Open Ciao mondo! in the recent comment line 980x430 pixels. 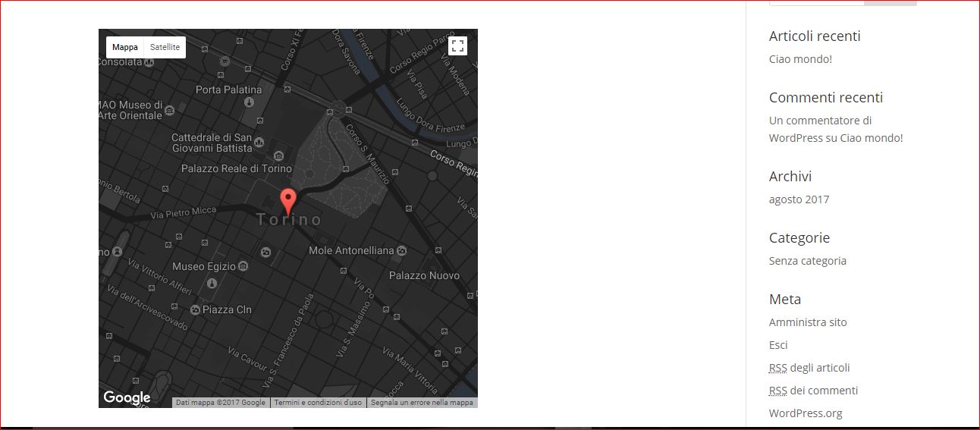point(872,138)
